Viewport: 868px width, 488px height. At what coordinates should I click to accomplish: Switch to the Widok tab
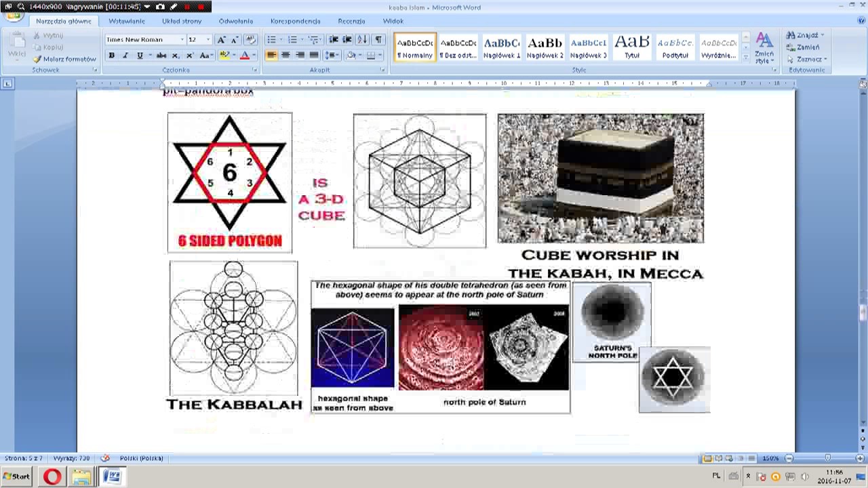(x=393, y=21)
